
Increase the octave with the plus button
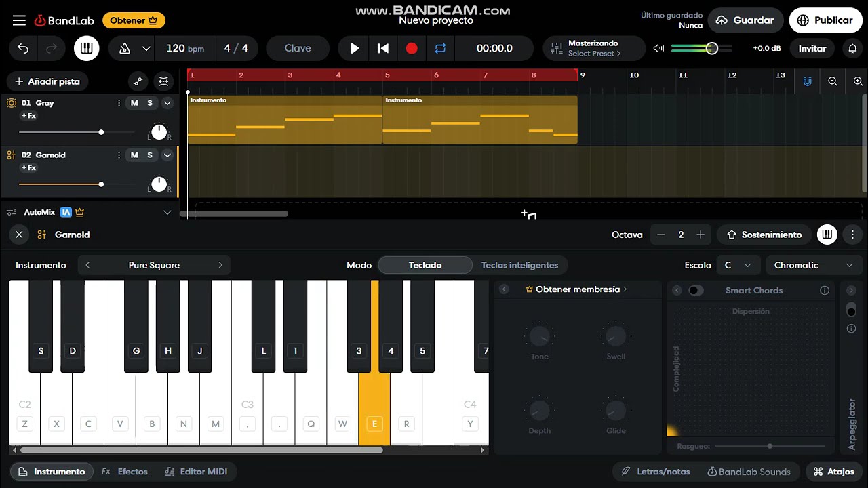tap(701, 235)
